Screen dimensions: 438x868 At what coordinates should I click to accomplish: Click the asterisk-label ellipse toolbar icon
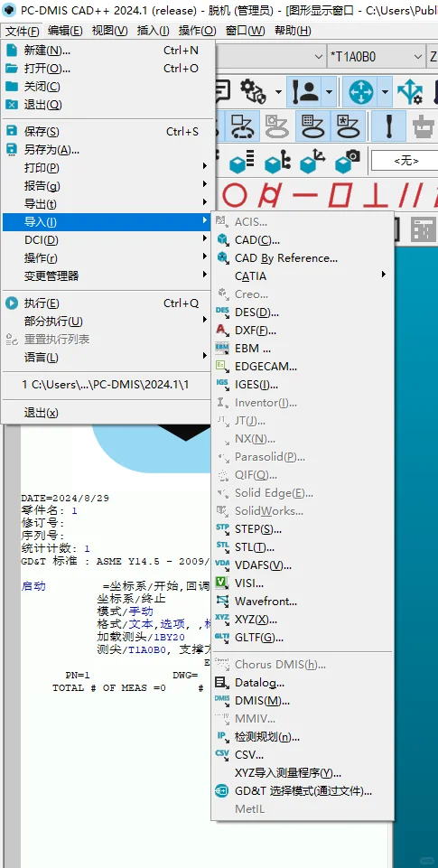[347, 126]
